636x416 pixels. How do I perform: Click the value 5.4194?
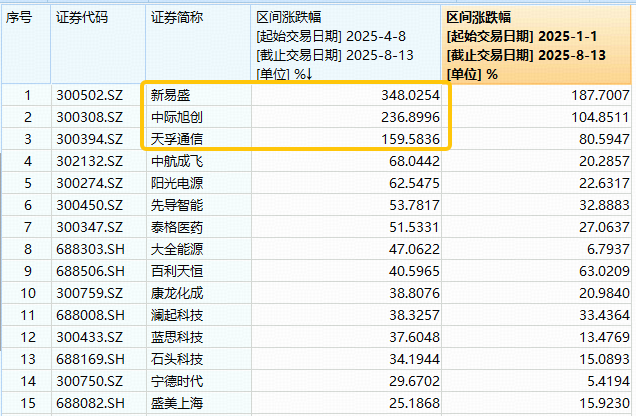pyautogui.click(x=608, y=381)
